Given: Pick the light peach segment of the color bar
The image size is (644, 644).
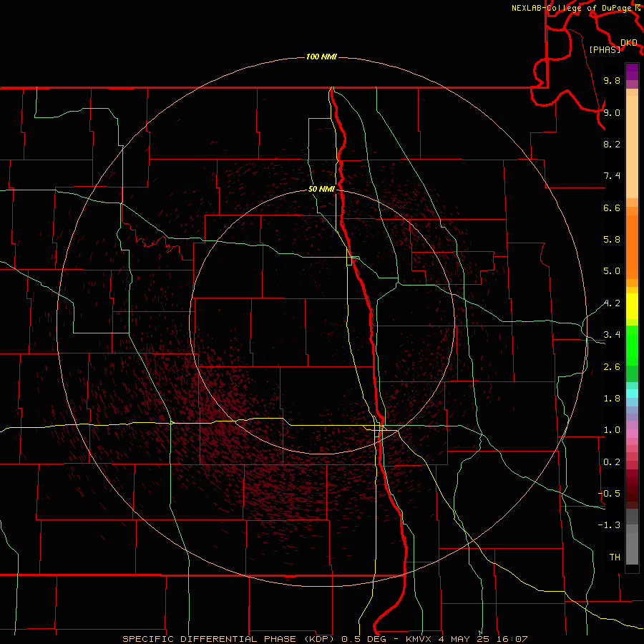Looking at the screenshot, I should tap(632, 147).
